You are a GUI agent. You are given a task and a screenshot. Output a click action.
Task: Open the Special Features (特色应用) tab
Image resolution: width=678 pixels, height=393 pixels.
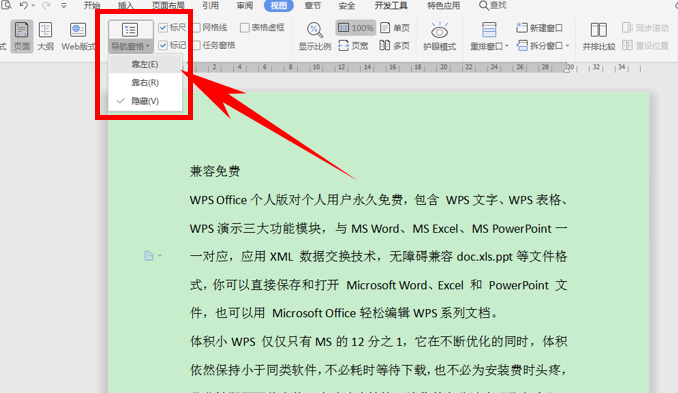(443, 6)
